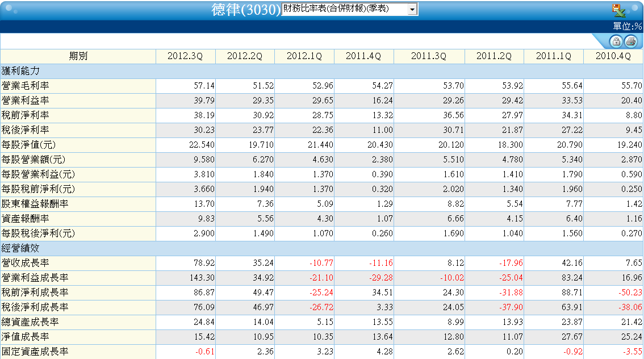Select the 每股營業額(元) row label
The height and width of the screenshot is (359, 644).
(34, 160)
